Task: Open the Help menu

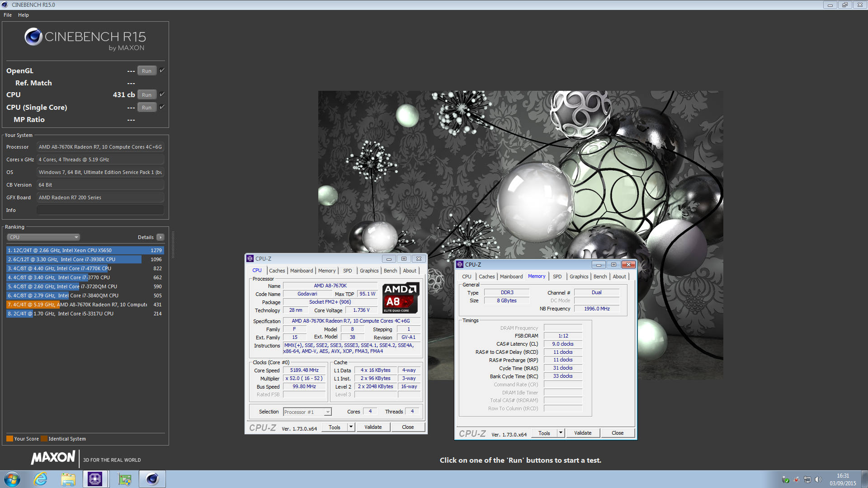Action: pyautogui.click(x=24, y=15)
